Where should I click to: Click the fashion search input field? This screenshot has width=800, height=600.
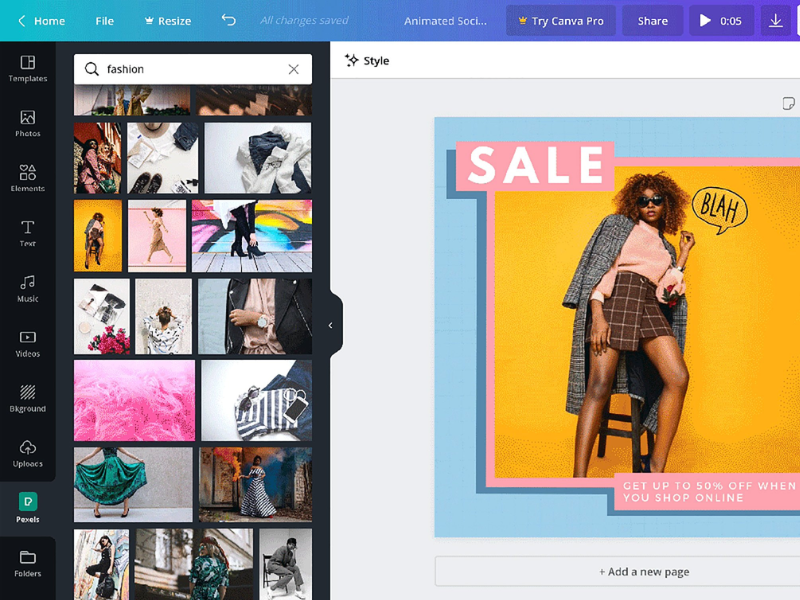190,69
